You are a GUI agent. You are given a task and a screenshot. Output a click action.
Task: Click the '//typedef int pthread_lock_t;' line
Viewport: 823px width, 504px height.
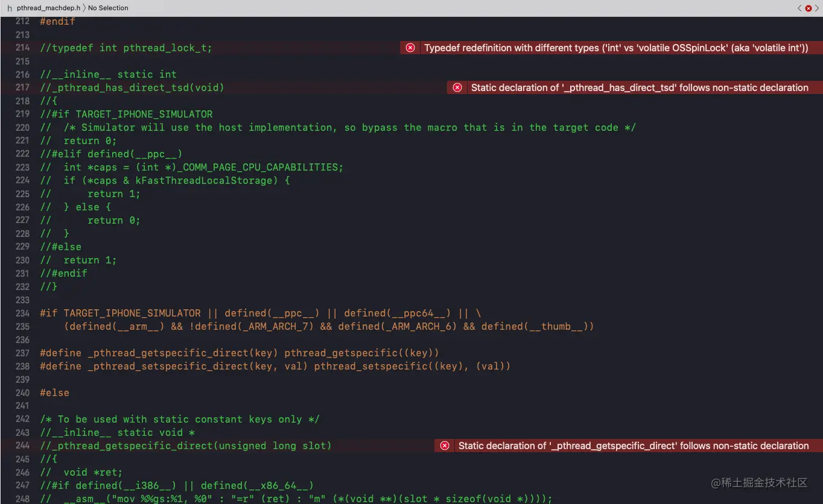coord(126,48)
